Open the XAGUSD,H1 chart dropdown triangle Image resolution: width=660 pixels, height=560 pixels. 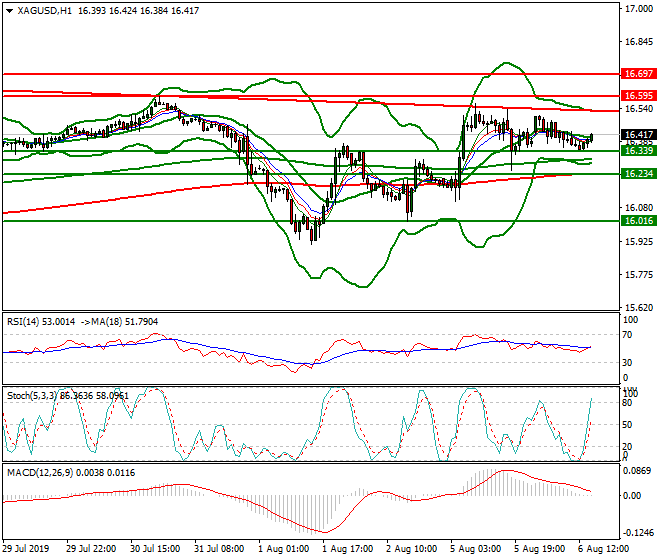pos(9,11)
